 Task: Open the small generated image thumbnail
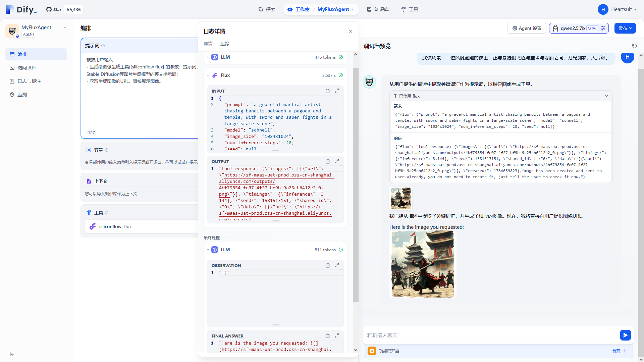coord(400,198)
